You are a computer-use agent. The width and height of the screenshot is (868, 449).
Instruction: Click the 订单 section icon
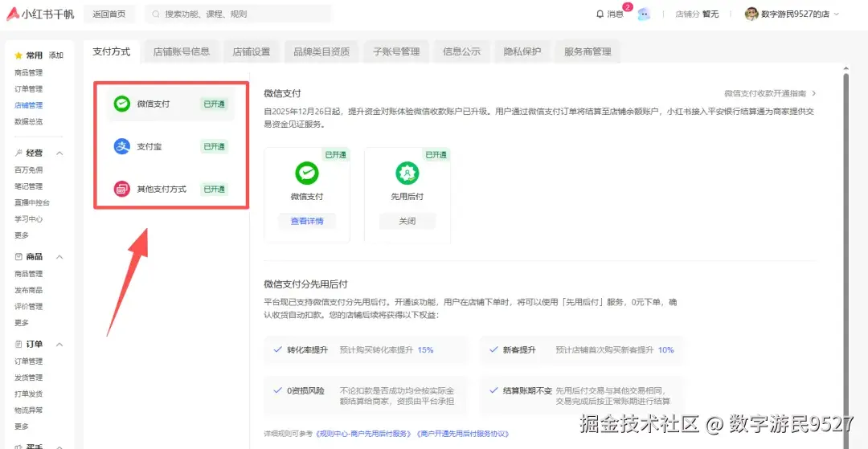[x=18, y=345]
